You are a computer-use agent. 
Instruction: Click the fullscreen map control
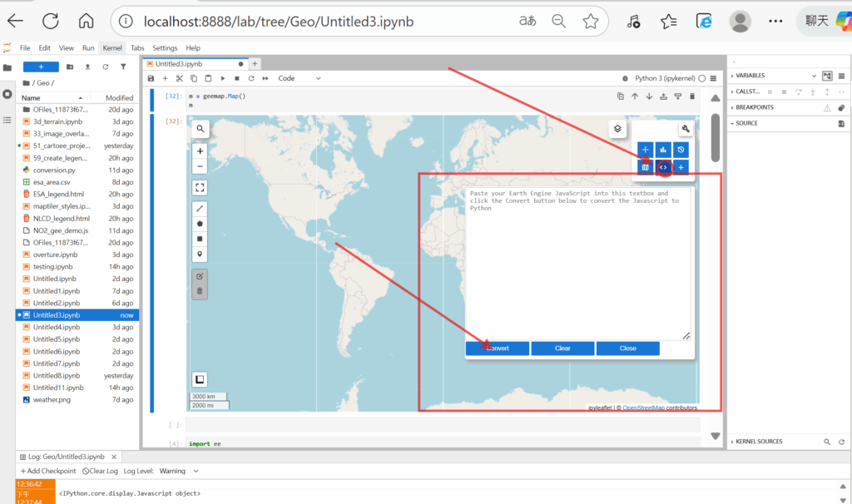(x=200, y=187)
